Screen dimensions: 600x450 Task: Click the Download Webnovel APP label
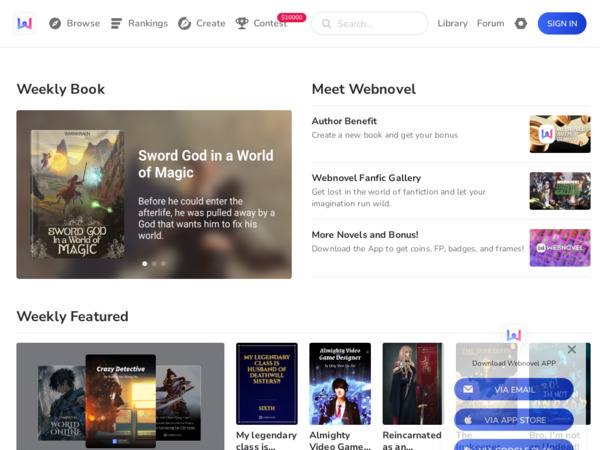pos(514,363)
